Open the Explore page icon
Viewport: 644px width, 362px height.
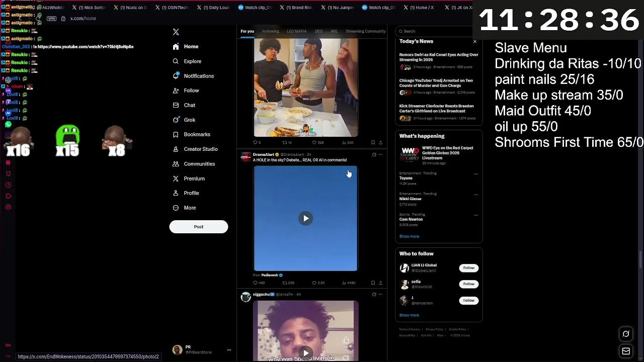[176, 61]
